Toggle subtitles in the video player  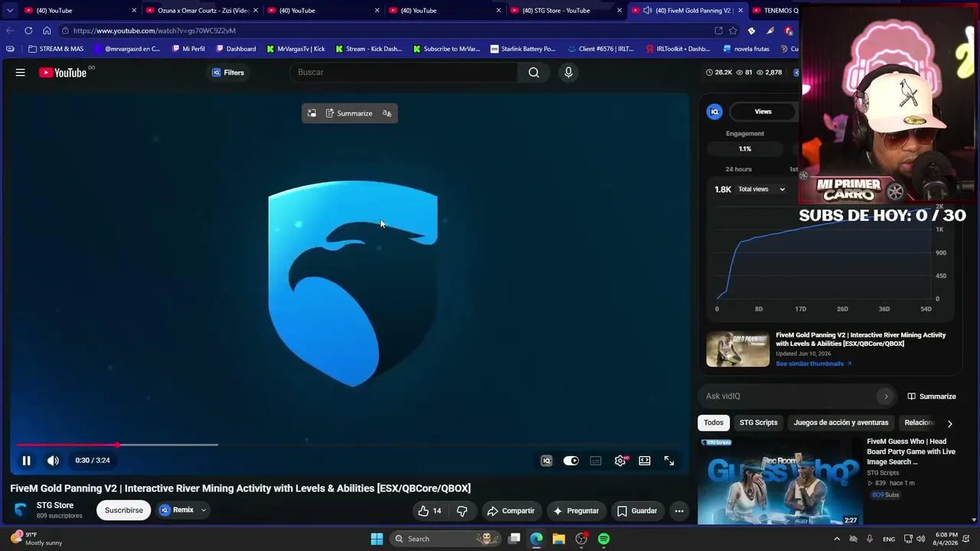596,461
